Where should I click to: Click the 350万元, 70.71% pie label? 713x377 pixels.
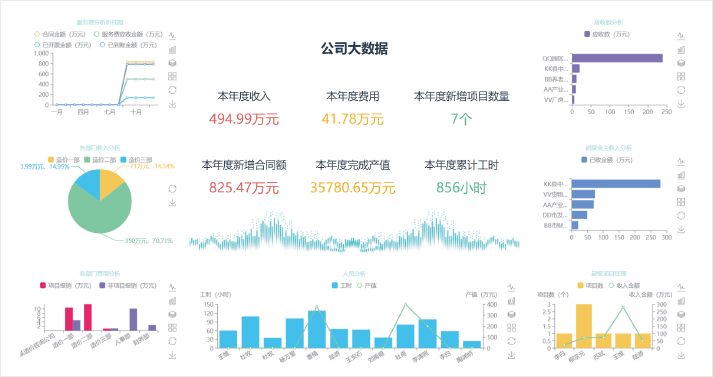[149, 241]
